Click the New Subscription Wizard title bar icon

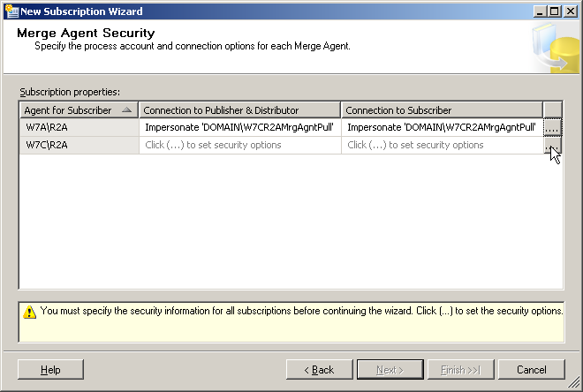point(10,11)
